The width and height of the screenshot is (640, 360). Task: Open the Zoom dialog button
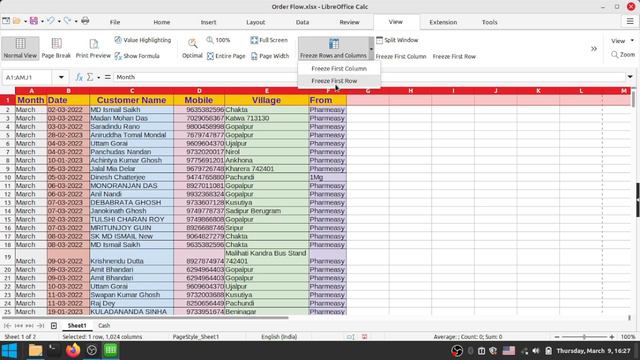pyautogui.click(x=623, y=54)
